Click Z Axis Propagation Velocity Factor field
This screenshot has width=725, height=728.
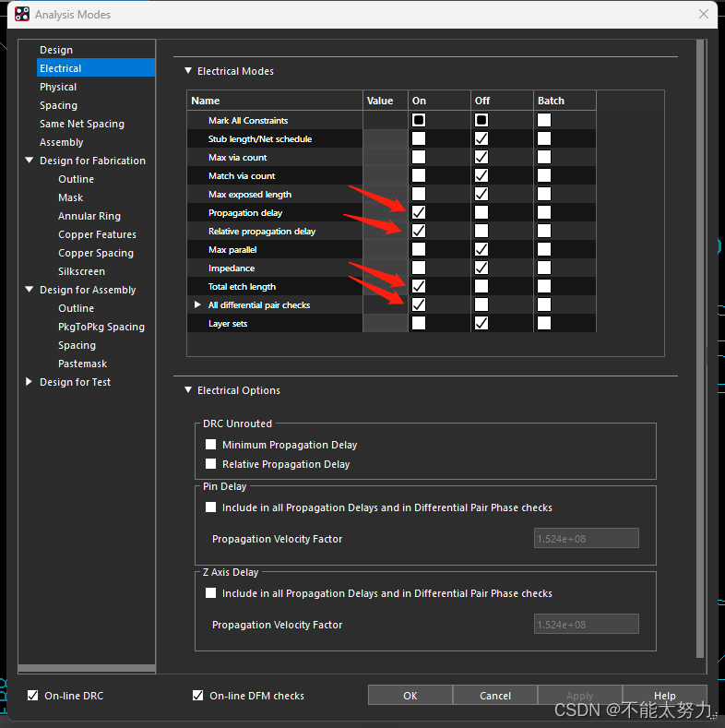pos(586,625)
